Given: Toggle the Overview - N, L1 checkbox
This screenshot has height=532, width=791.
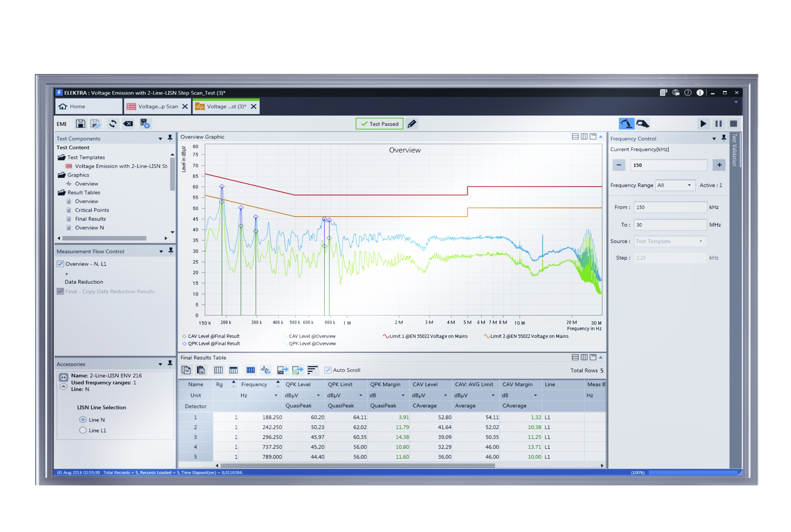Looking at the screenshot, I should click(60, 264).
